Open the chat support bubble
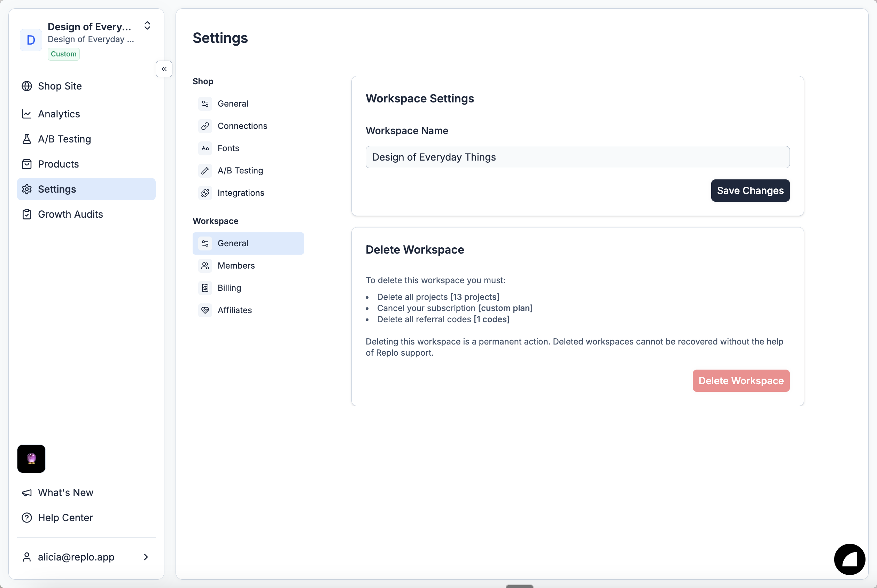Image resolution: width=877 pixels, height=588 pixels. [x=849, y=559]
